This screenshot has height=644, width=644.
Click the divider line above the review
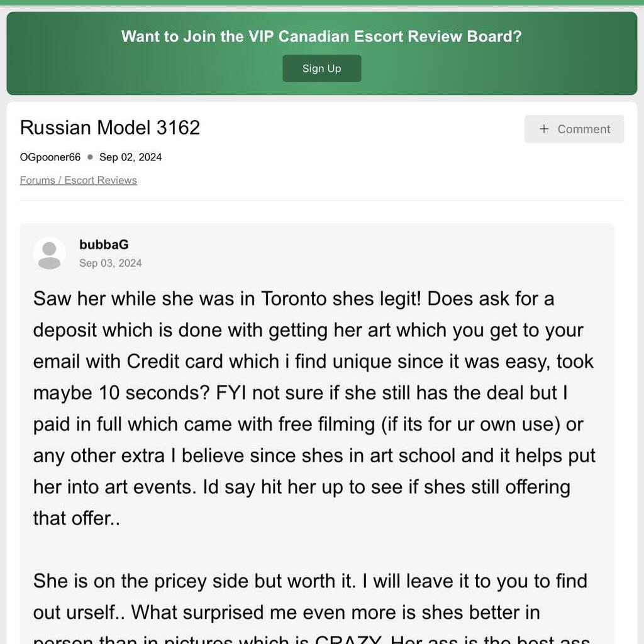pyautogui.click(x=321, y=200)
